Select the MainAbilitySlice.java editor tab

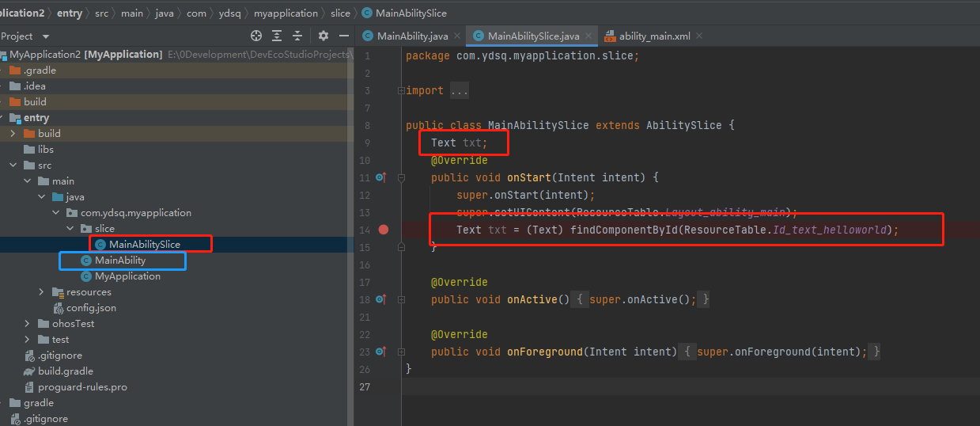point(533,36)
